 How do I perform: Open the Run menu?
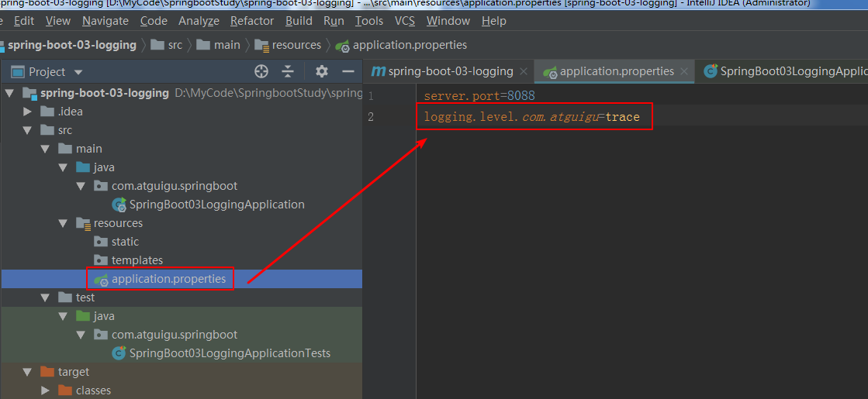334,21
